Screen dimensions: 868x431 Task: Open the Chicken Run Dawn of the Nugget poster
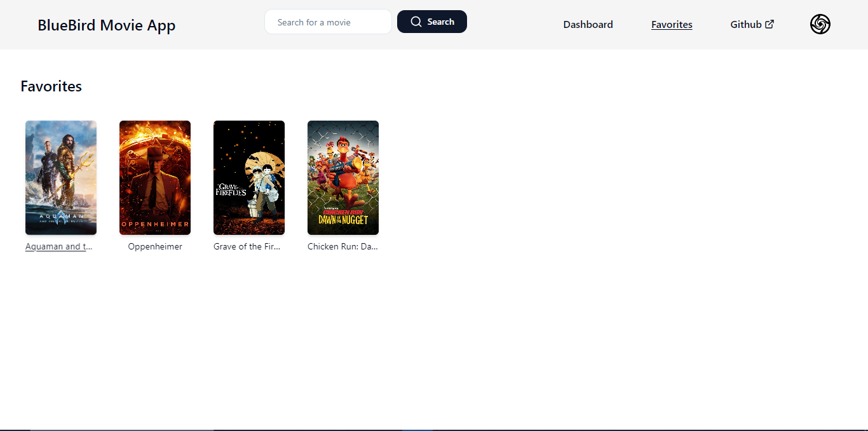pyautogui.click(x=343, y=178)
